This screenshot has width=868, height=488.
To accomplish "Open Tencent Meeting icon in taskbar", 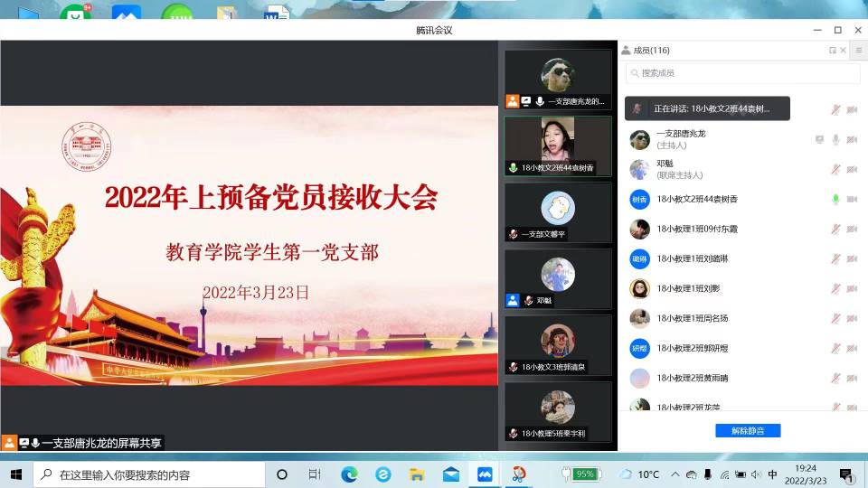I will coord(486,474).
